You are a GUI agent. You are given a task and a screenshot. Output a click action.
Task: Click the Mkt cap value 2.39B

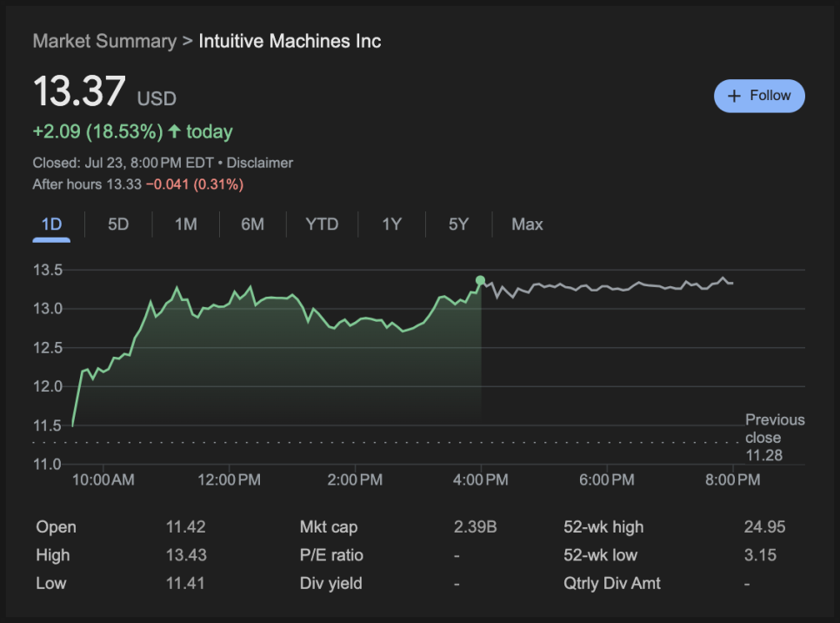tap(475, 527)
